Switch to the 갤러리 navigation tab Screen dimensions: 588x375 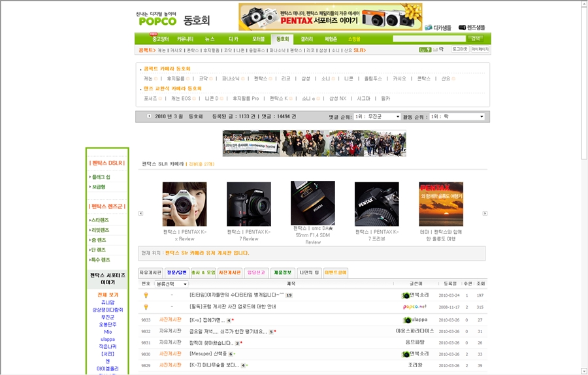307,39
